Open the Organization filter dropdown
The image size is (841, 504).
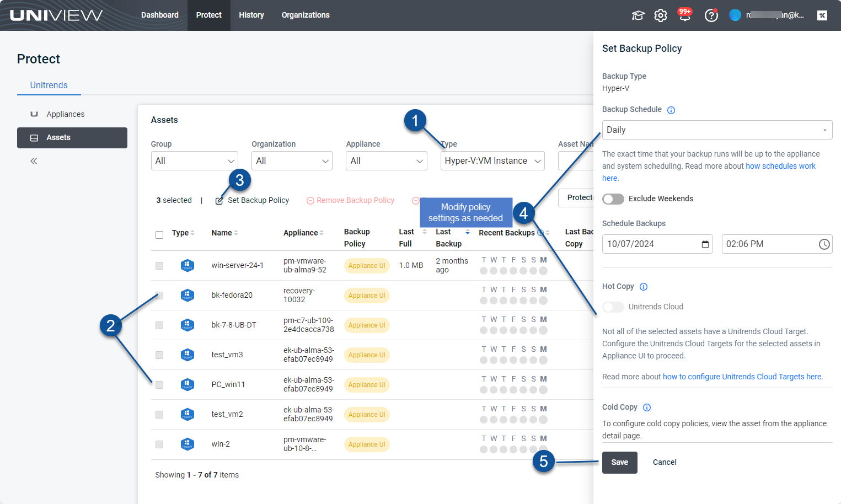point(292,161)
